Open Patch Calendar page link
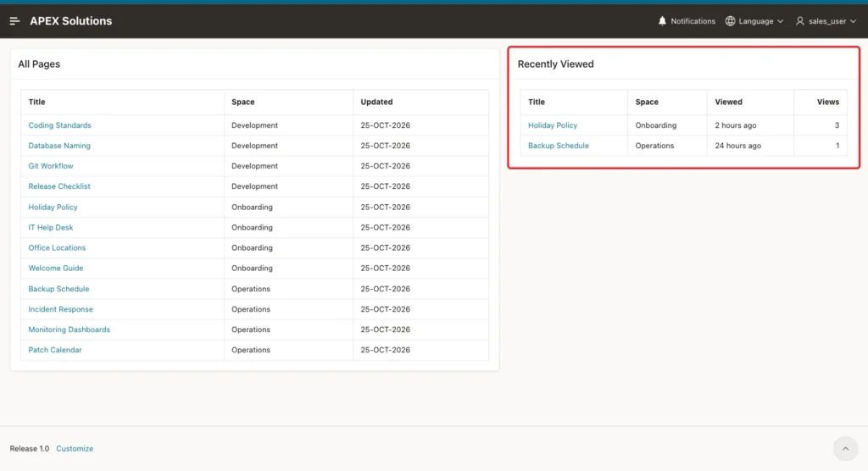Viewport: 868px width, 471px height. (55, 350)
